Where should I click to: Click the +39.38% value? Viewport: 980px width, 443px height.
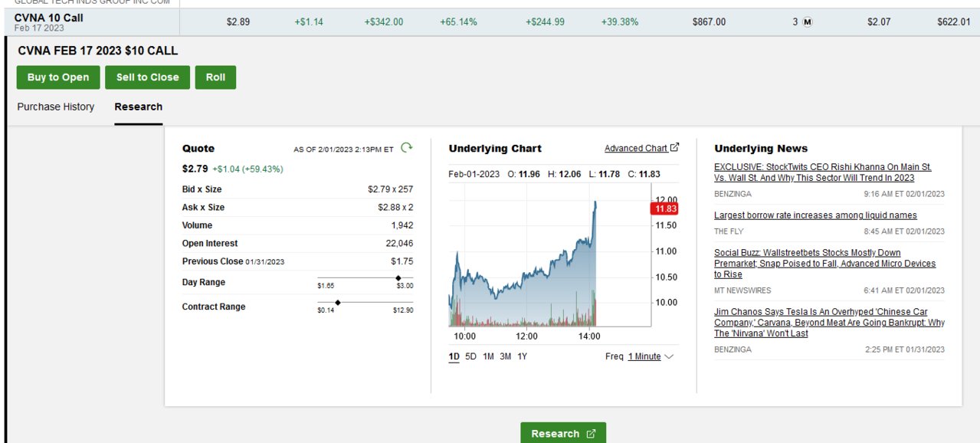click(620, 22)
